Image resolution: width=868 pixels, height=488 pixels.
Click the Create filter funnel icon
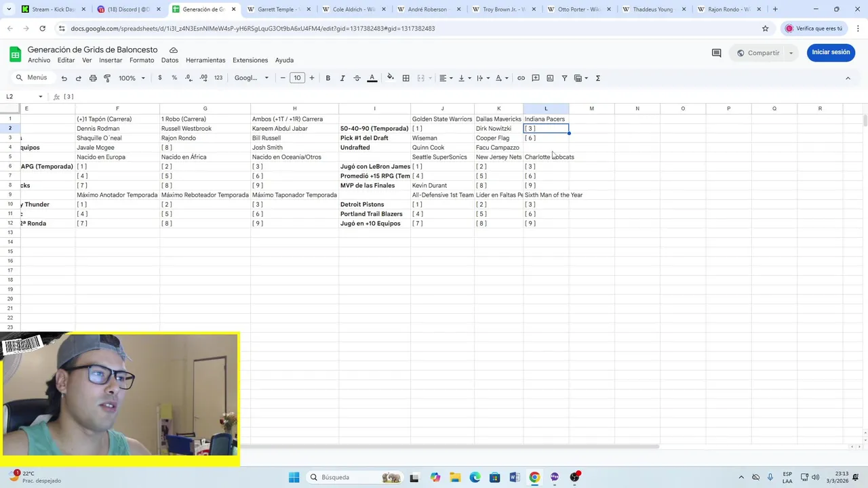tap(564, 78)
